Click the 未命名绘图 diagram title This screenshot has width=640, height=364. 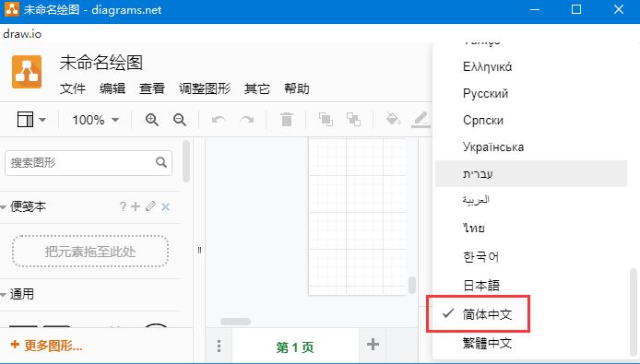(101, 63)
